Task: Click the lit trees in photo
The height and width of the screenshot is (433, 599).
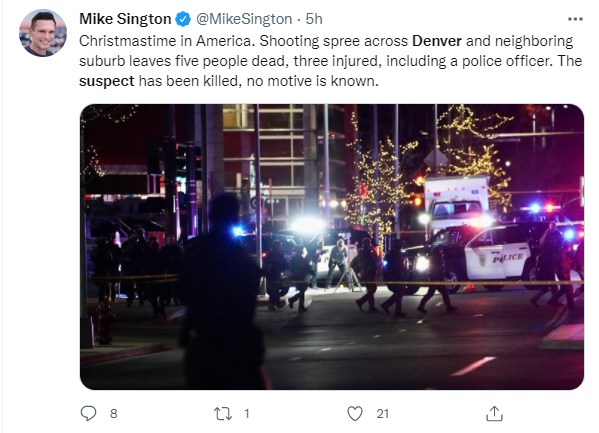Action: tap(428, 168)
